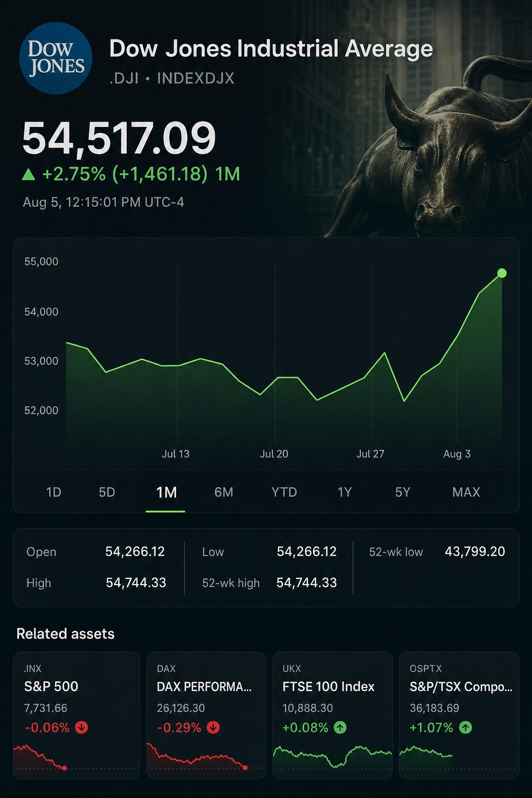Click the green up-triangle next to +2.75%

click(x=29, y=175)
